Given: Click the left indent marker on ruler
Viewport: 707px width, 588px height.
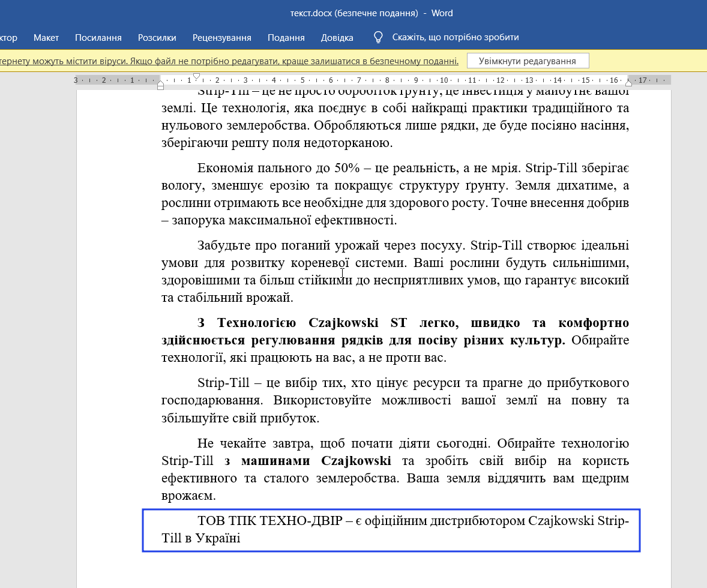Looking at the screenshot, I should tap(160, 86).
